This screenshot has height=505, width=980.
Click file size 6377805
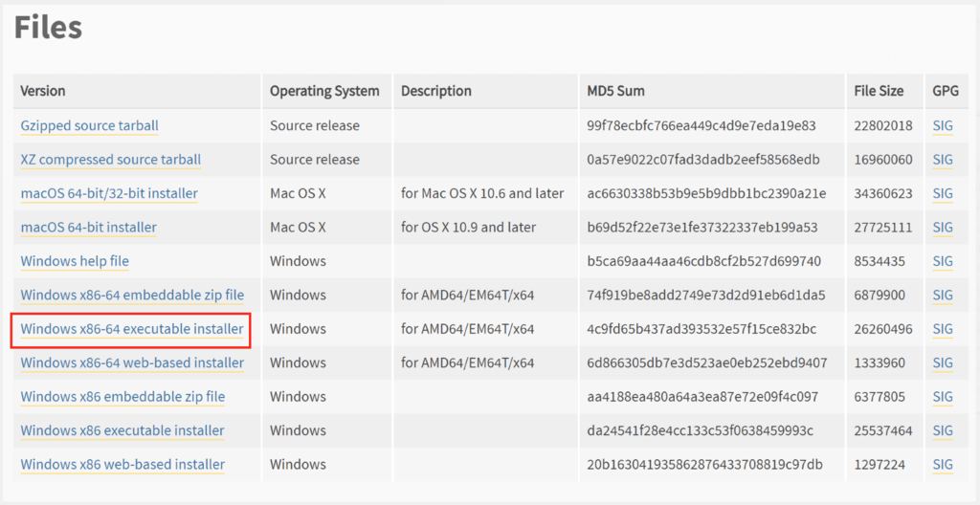click(x=880, y=396)
